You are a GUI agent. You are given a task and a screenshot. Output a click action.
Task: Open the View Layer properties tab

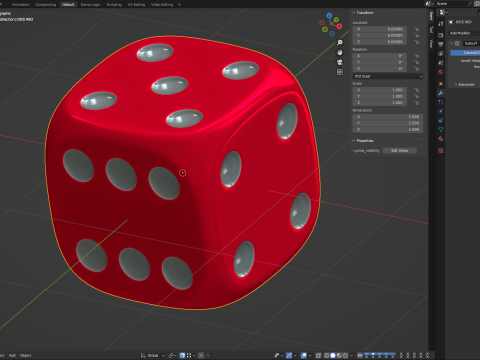point(441,53)
